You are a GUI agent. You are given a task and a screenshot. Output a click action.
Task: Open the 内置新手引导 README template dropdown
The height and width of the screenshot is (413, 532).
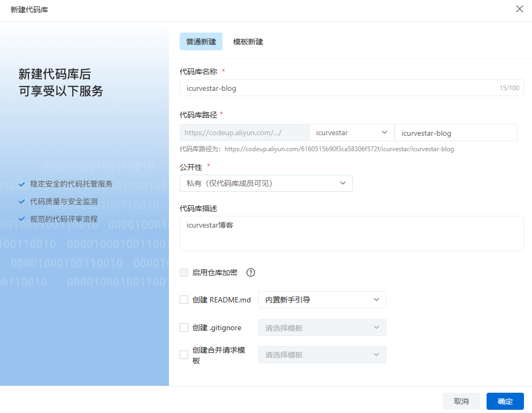(x=321, y=300)
